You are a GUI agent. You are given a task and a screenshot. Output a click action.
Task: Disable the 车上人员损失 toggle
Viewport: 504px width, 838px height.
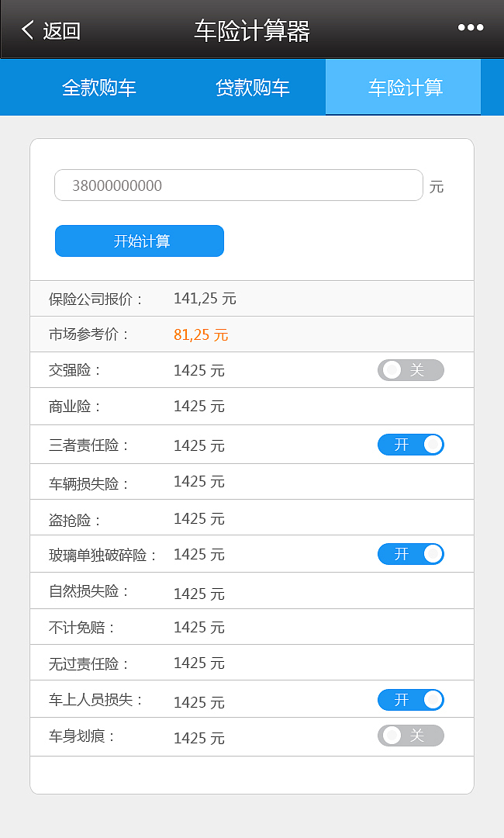point(411,699)
